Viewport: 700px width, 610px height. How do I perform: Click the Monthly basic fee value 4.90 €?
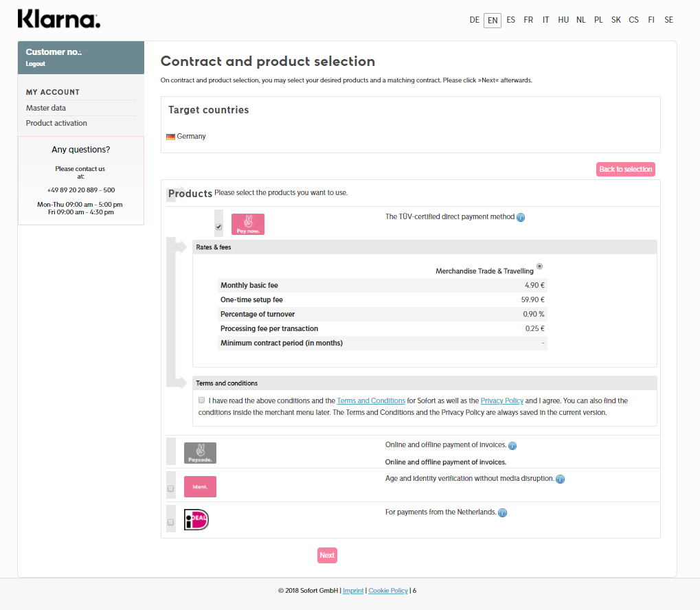534,285
